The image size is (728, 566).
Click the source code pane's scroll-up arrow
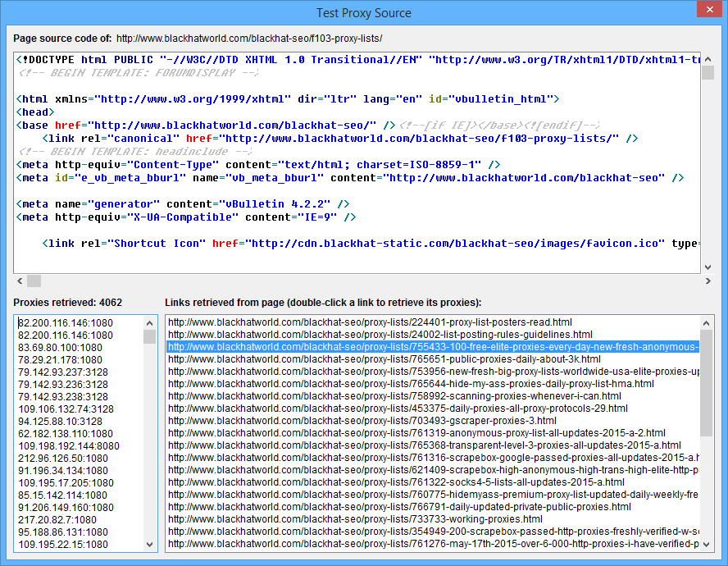pos(708,58)
